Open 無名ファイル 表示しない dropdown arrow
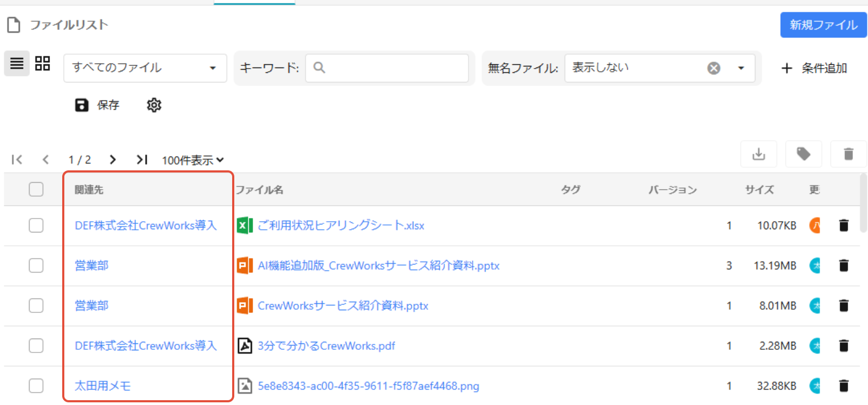The image size is (868, 405). coord(741,68)
